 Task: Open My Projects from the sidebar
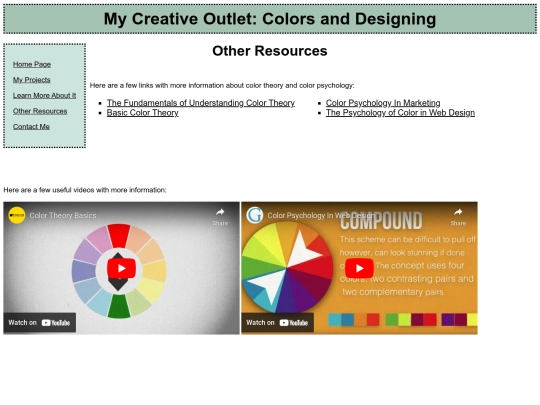(x=32, y=80)
